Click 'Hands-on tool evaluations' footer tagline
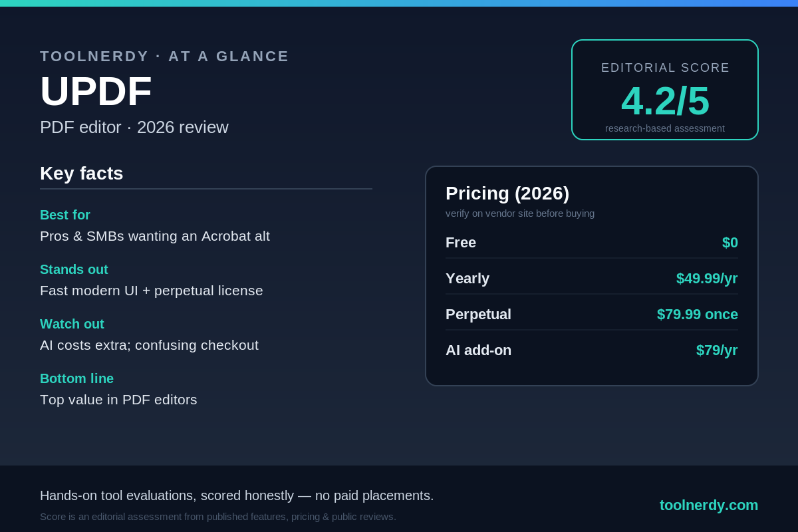This screenshot has height=532, width=798. pyautogui.click(x=237, y=495)
